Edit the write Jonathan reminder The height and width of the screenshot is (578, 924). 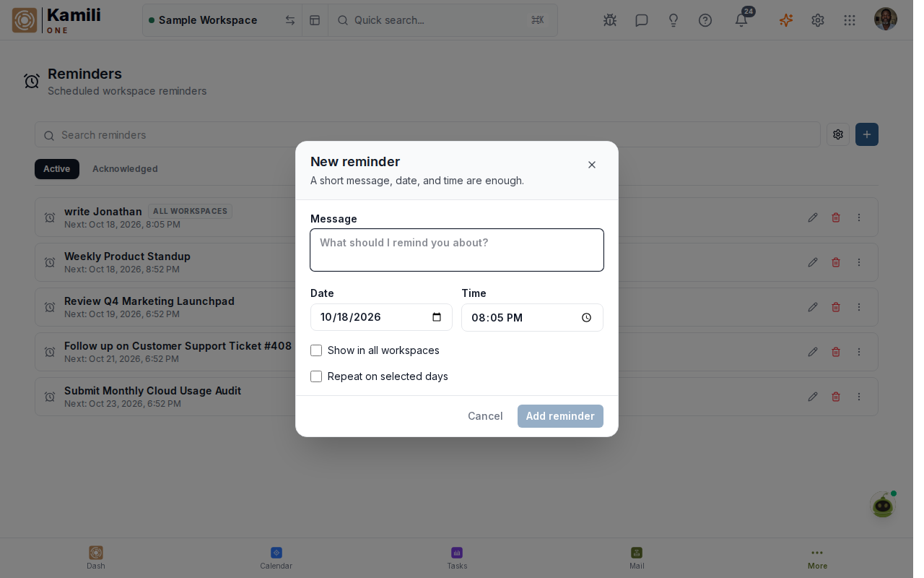[813, 217]
